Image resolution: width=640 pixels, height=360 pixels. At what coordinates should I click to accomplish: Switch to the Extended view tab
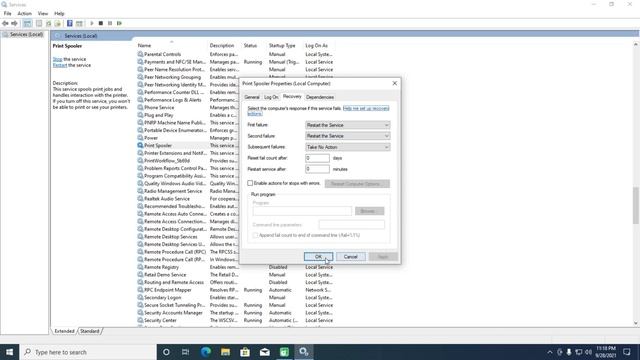[64, 331]
